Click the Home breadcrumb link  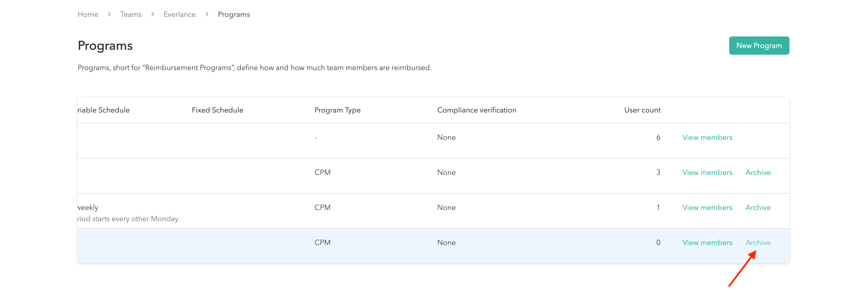(88, 14)
